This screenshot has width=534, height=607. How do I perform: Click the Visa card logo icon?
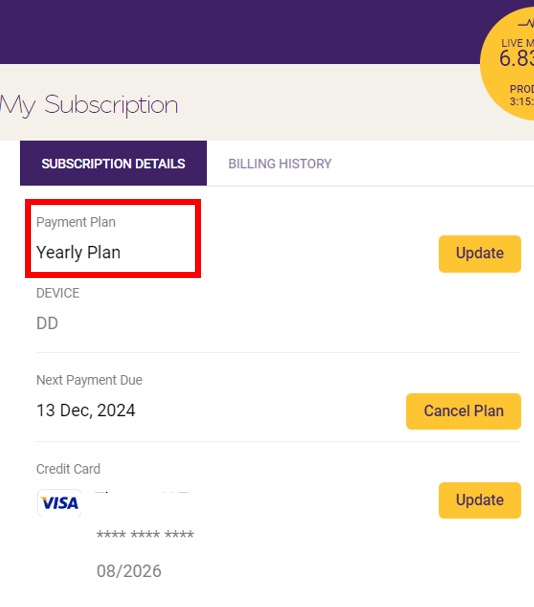(59, 503)
